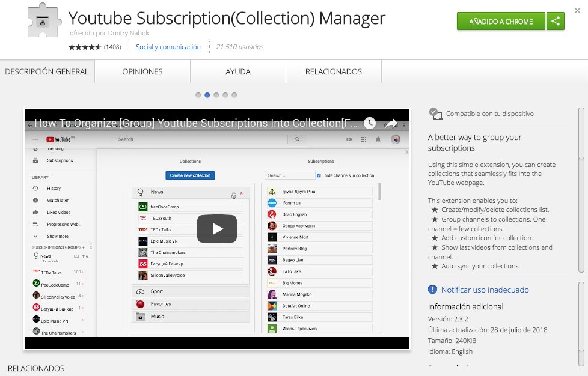Close the extension overlay with the X
588x376 pixels.
pyautogui.click(x=578, y=10)
